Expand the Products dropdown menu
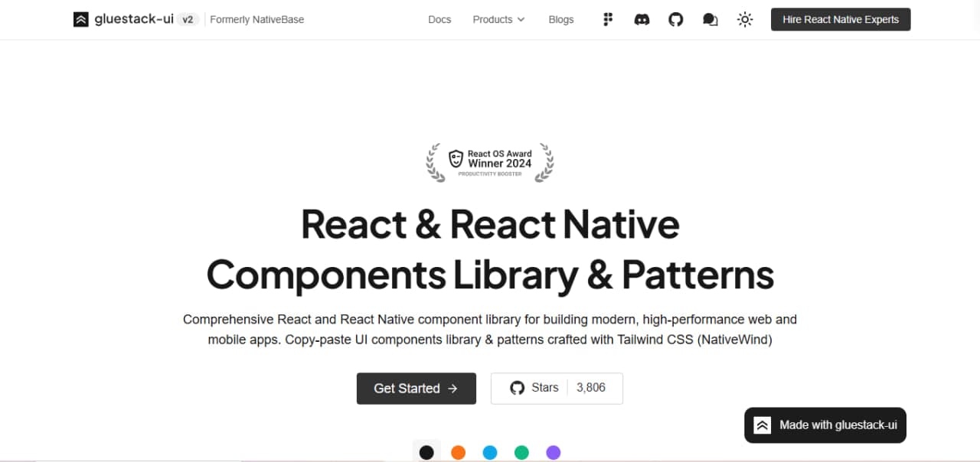 tap(498, 20)
